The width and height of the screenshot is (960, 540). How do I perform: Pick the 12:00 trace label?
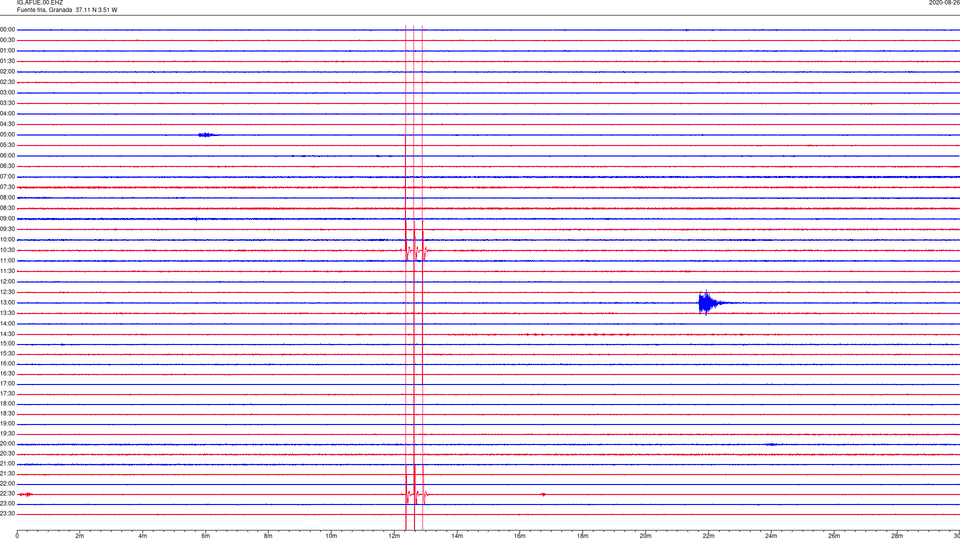(x=8, y=282)
